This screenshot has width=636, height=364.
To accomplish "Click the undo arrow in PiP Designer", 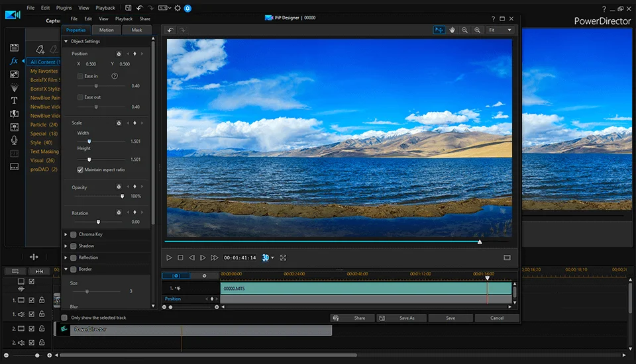I will point(170,30).
